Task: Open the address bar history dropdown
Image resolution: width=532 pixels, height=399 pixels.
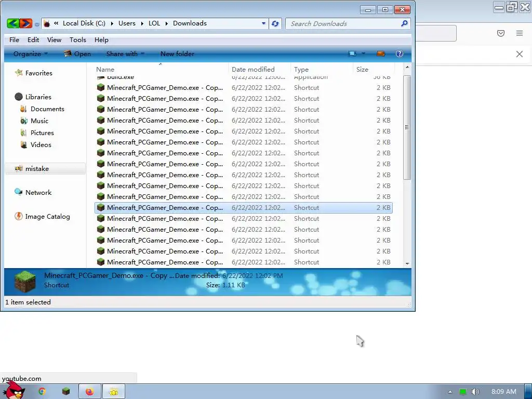Action: (263, 23)
